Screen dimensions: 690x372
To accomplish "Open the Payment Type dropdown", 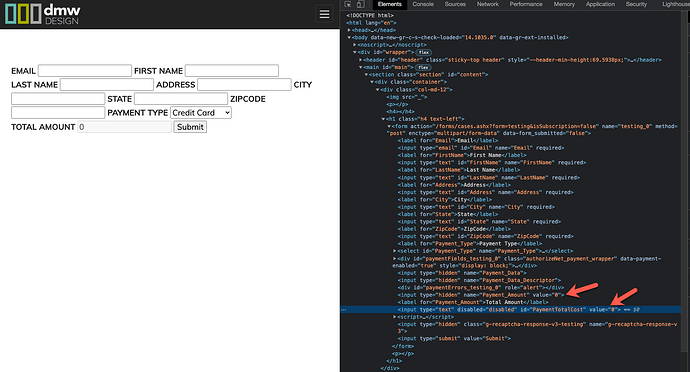I will point(201,113).
